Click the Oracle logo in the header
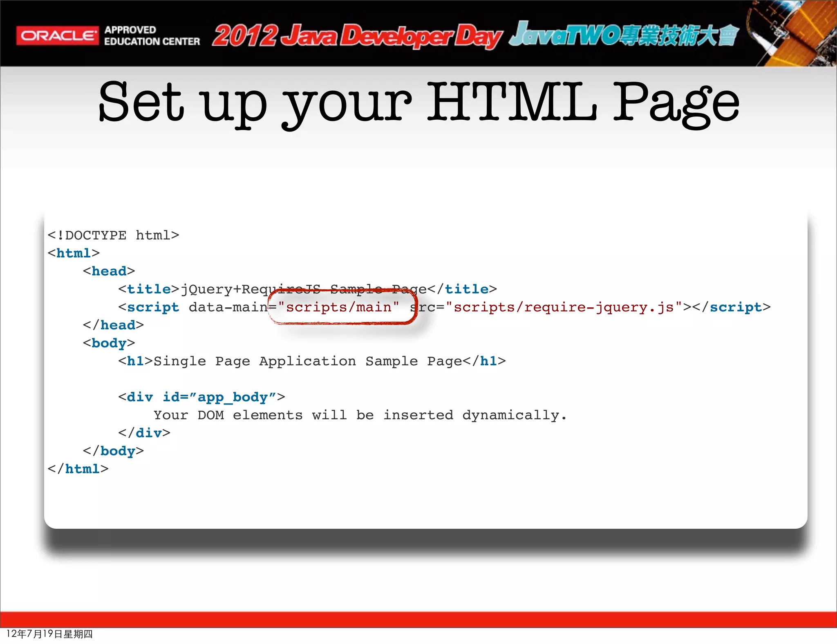The height and width of the screenshot is (644, 837). click(57, 36)
